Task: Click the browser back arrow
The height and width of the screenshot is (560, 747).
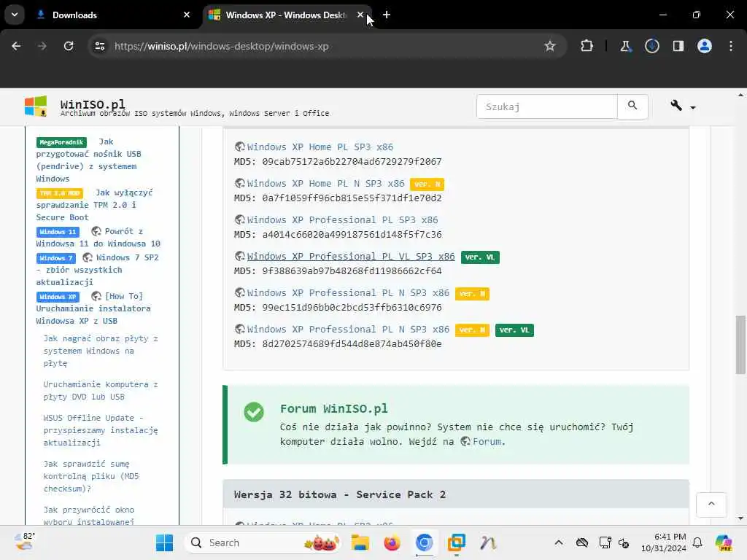Action: (x=16, y=46)
